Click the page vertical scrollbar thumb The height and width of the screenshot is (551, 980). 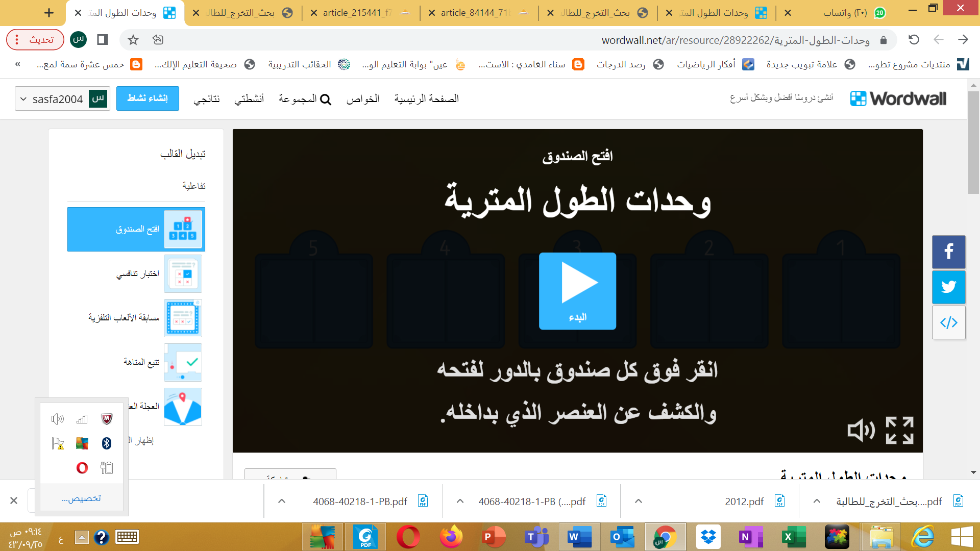pyautogui.click(x=973, y=143)
